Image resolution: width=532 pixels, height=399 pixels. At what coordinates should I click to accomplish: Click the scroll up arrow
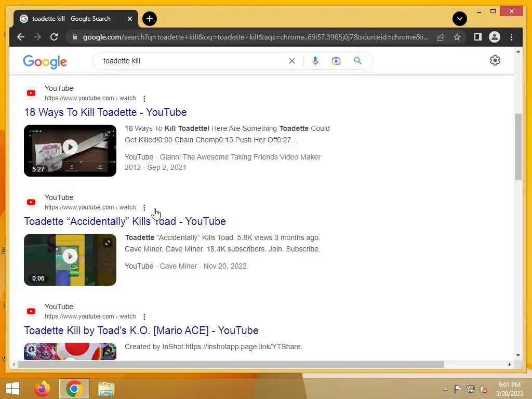(x=518, y=51)
